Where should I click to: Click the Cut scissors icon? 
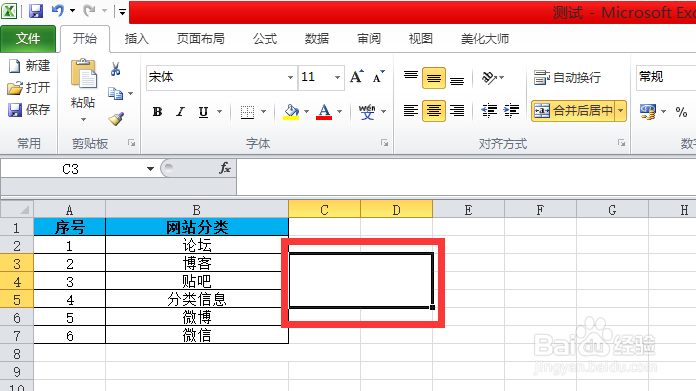(115, 69)
